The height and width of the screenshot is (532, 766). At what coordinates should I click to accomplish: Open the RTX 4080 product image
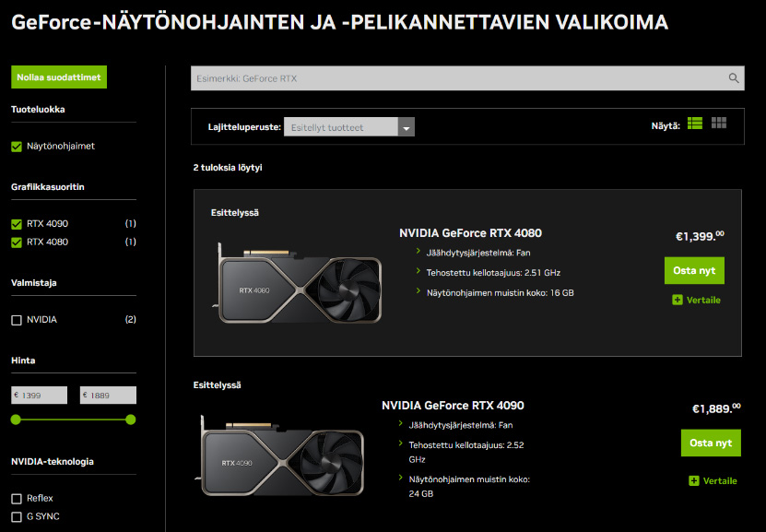tap(297, 283)
